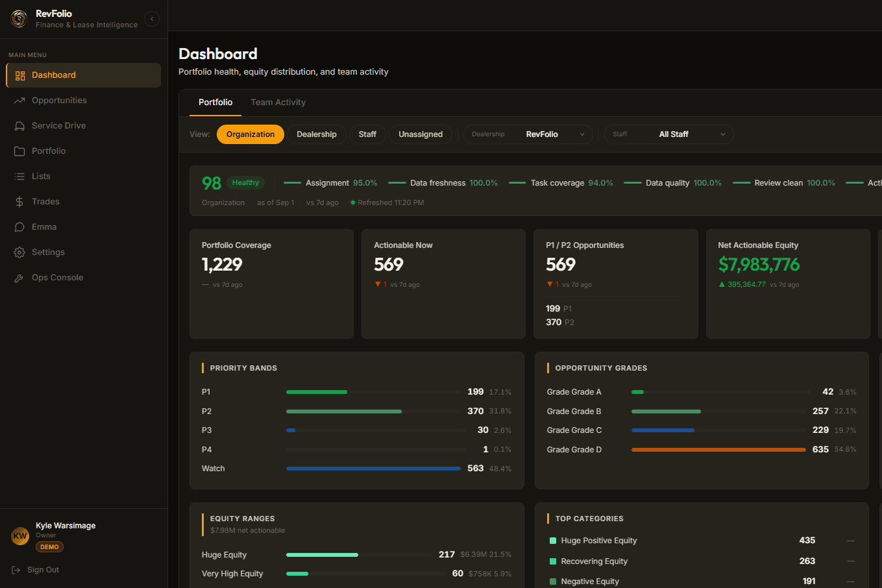
Task: Click the Healthy status badge
Action: (245, 183)
